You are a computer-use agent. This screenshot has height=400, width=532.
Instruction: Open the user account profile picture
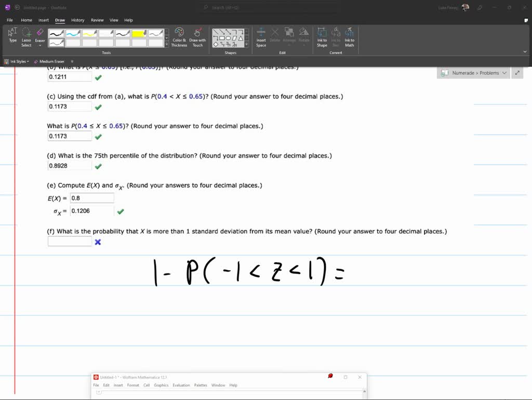(465, 7)
